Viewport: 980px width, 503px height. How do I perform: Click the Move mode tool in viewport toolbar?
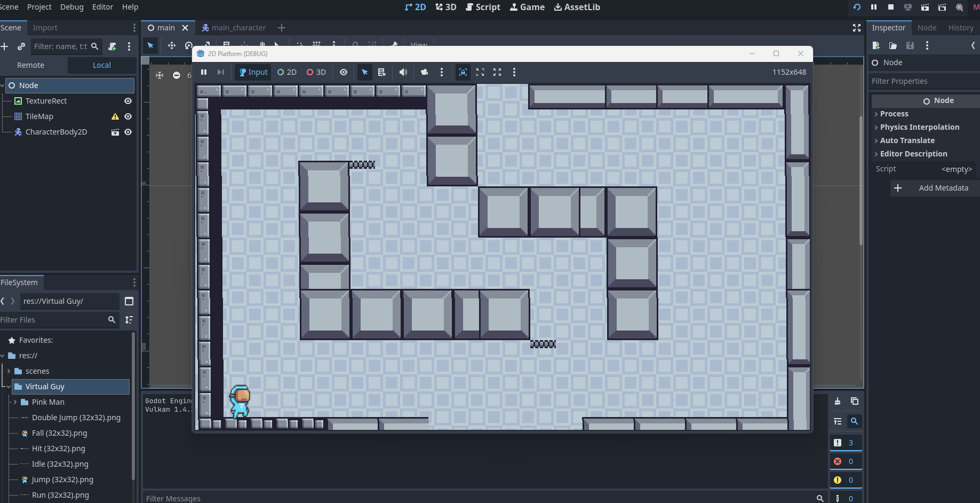pos(172,45)
